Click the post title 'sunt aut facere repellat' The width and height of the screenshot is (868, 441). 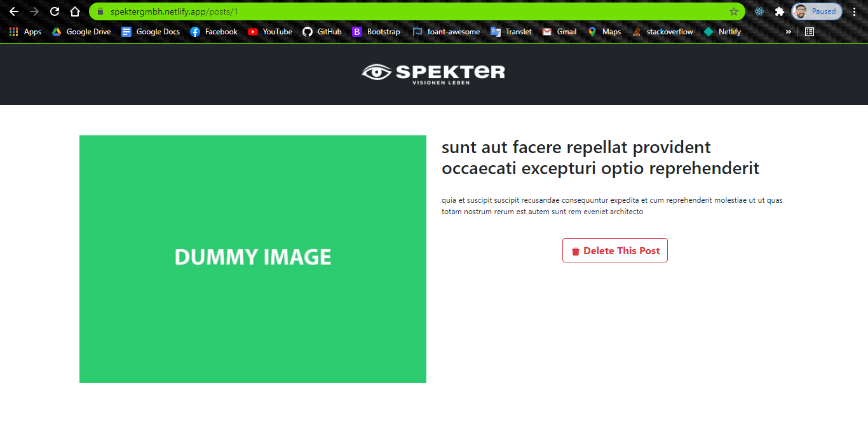(600, 158)
